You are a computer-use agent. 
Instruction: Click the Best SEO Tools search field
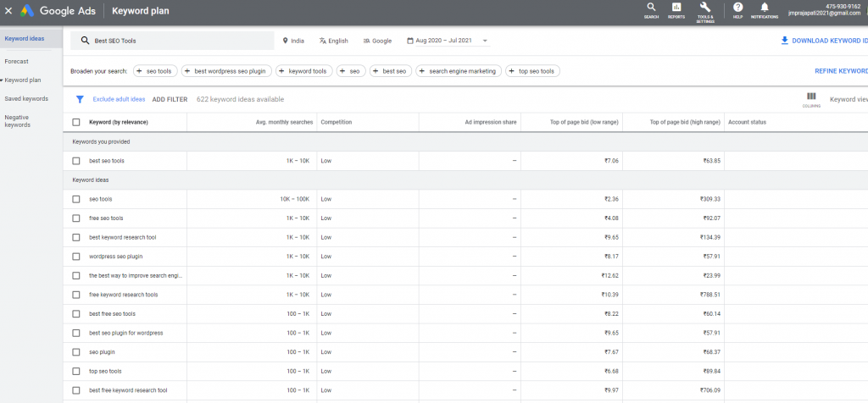(172, 41)
